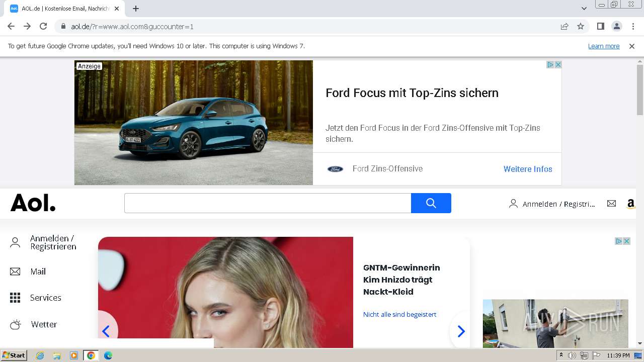Open Learn more link about Chrome updates

pos(604,46)
